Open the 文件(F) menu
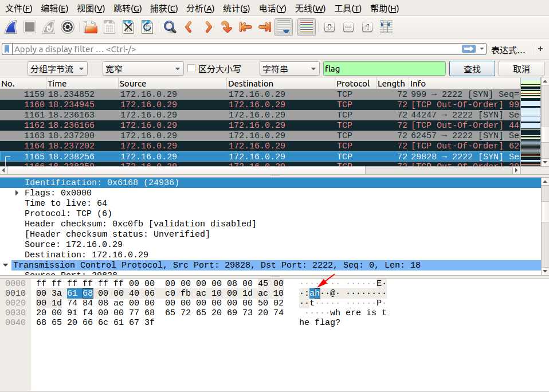 point(18,9)
